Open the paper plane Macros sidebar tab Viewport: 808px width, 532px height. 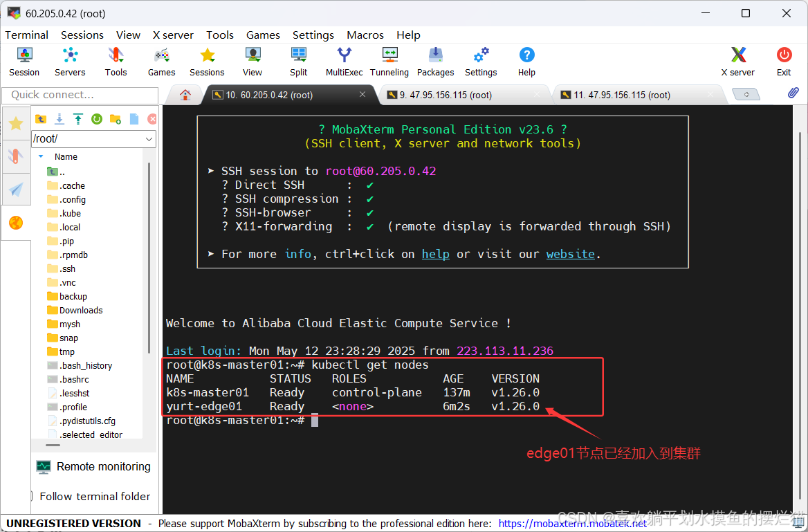click(16, 189)
